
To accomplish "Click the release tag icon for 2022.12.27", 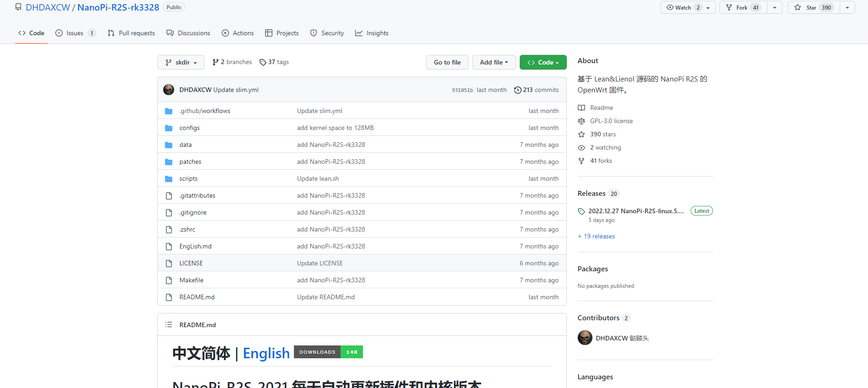I will pos(581,211).
